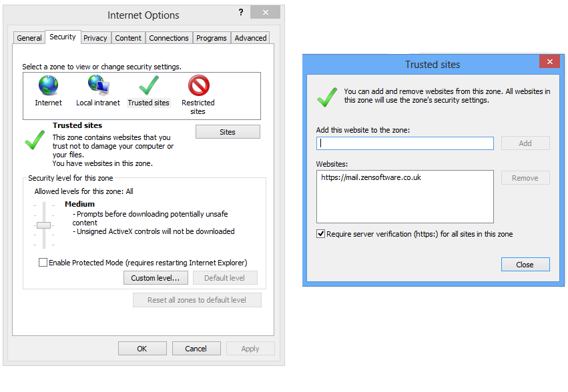Uncheck Require server verification (https:) checkbox
The height and width of the screenshot is (392, 568).
coord(320,234)
